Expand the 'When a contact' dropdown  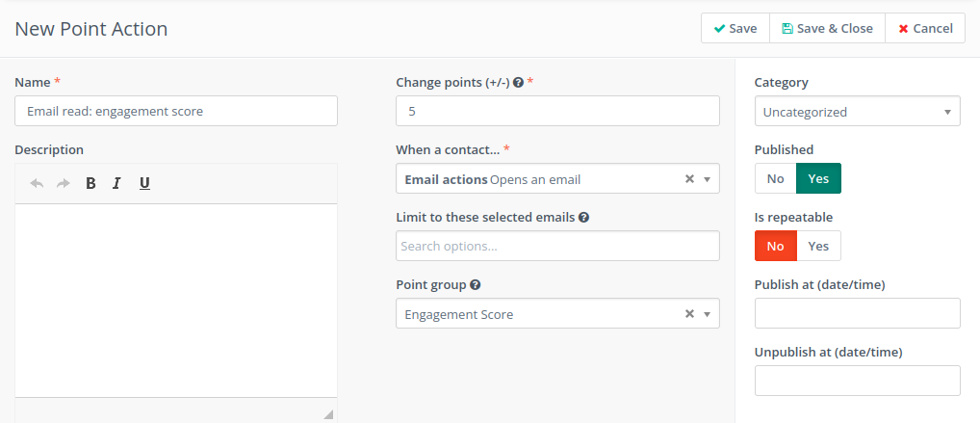[708, 179]
